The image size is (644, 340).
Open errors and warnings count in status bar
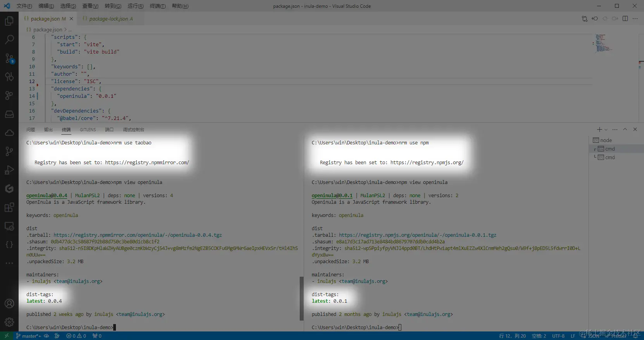coord(76,336)
